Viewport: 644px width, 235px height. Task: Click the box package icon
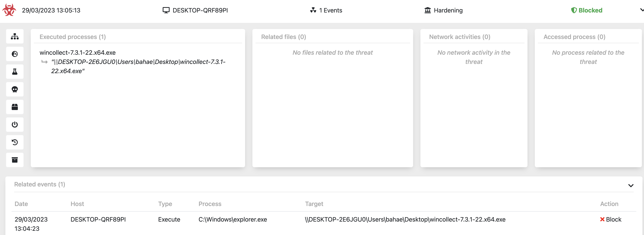pos(15,107)
